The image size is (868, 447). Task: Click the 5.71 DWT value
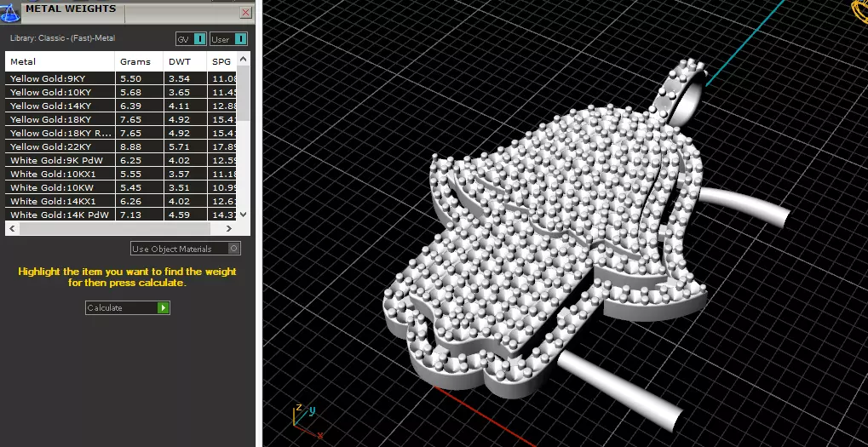point(180,146)
